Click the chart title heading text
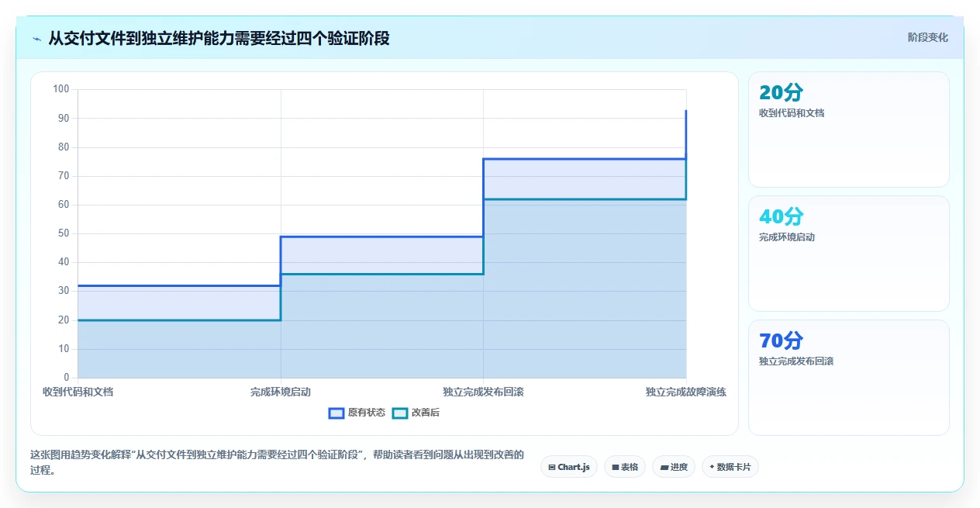Viewport: 980px width, 508px height. 219,38
